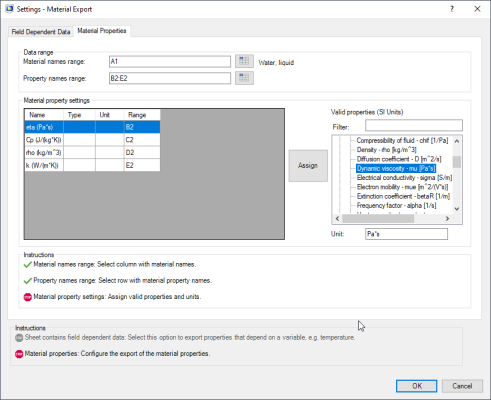The image size is (491, 400).
Task: Click the Material names range field
Action: click(x=170, y=61)
